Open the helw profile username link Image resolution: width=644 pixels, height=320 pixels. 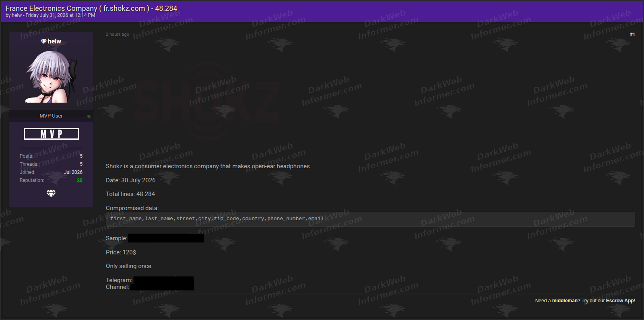[54, 41]
